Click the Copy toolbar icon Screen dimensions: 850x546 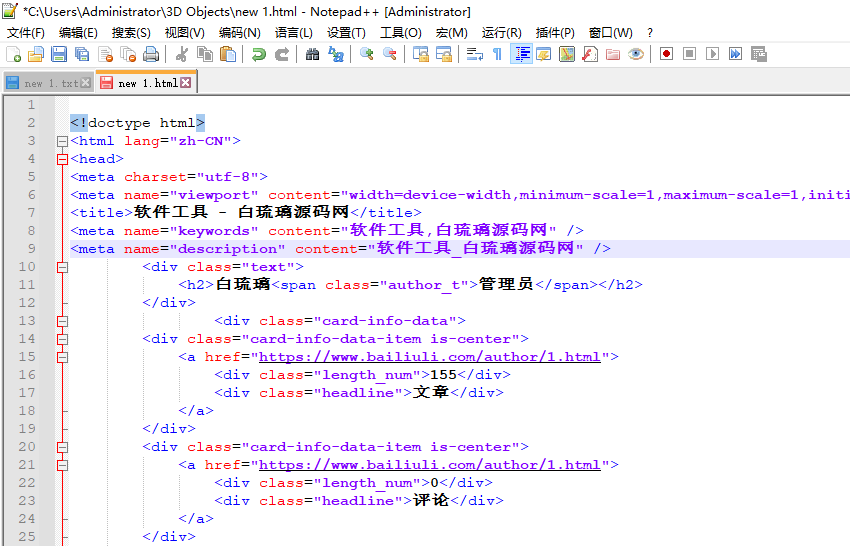[205, 54]
